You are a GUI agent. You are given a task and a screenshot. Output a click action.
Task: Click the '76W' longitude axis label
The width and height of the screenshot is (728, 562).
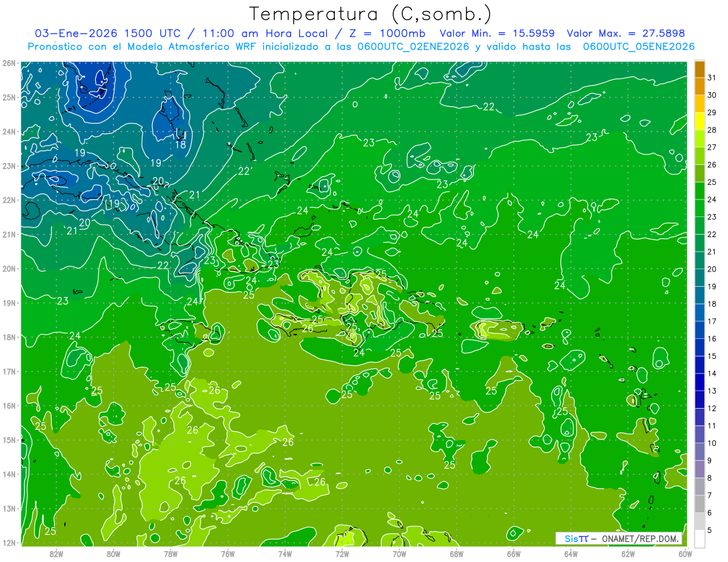(228, 554)
